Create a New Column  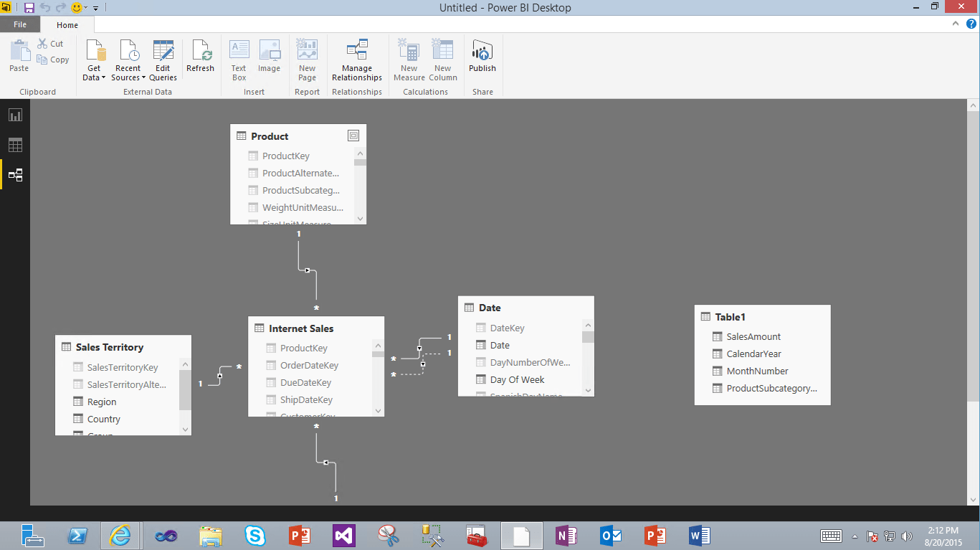coord(443,60)
